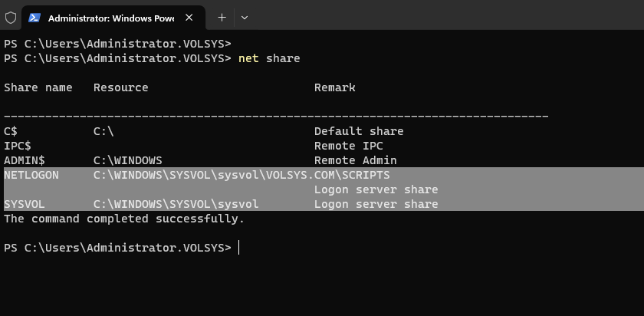Click the administrator shield icon
The height and width of the screenshot is (316, 644).
pyautogui.click(x=11, y=17)
